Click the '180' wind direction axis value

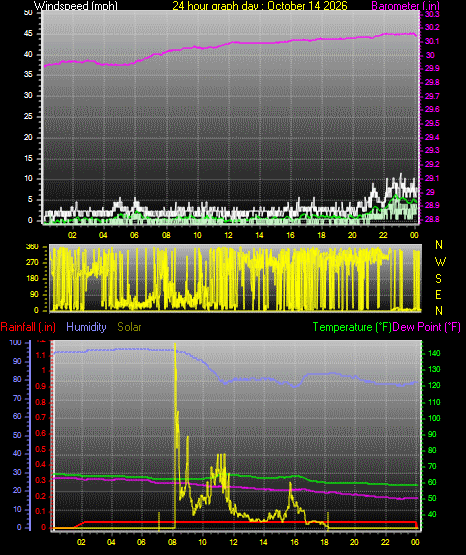click(32, 279)
